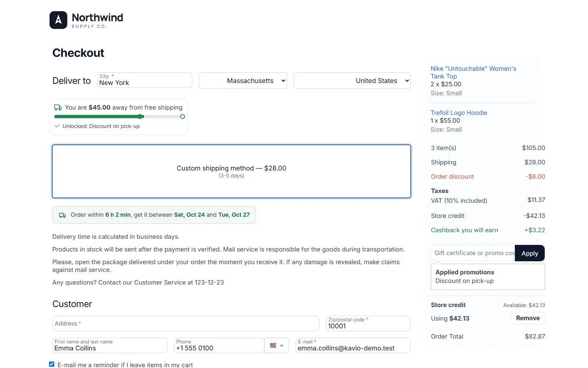
Task: Edit the Zip/postal code field
Action: (x=368, y=323)
